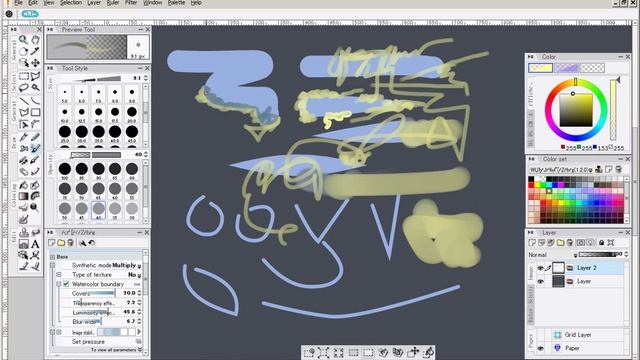The image size is (640, 360).
Task: Open the Filter menu
Action: pos(131,3)
